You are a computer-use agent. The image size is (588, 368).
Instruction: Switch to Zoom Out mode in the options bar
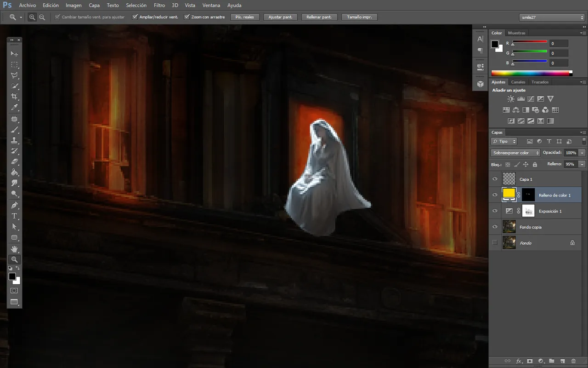click(x=42, y=17)
